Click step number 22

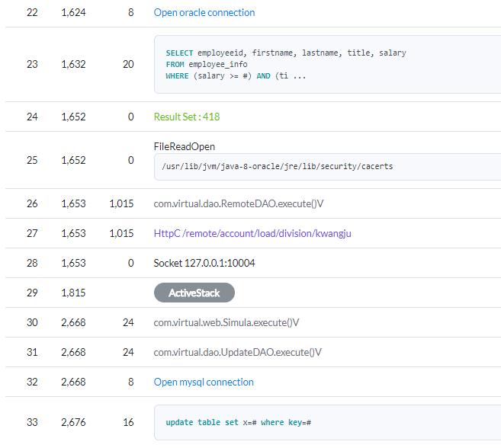click(x=32, y=12)
